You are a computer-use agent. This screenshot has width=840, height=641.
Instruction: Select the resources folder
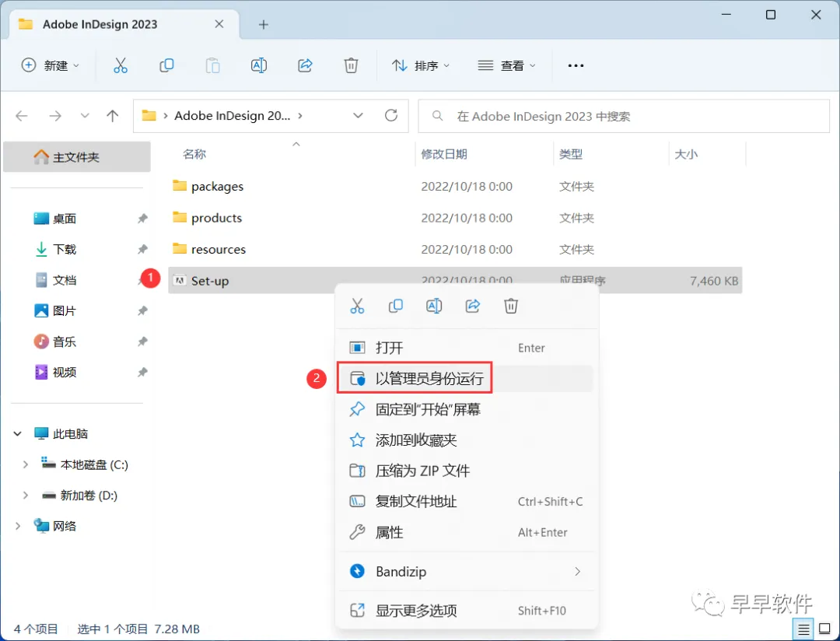pyautogui.click(x=455, y=249)
